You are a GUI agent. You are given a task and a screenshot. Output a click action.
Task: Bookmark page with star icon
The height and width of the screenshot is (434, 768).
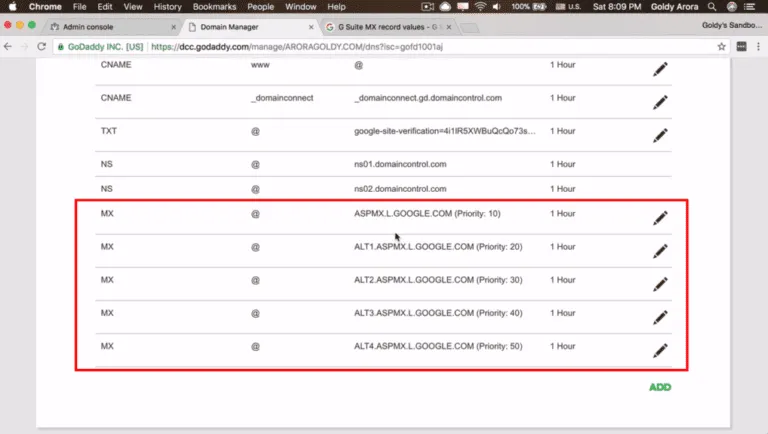tap(721, 47)
